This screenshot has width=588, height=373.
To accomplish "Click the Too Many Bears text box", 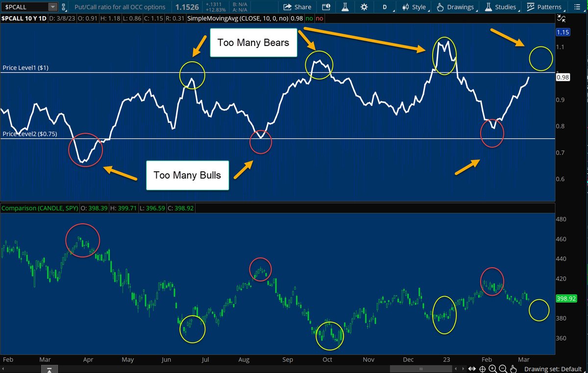I will coord(253,42).
